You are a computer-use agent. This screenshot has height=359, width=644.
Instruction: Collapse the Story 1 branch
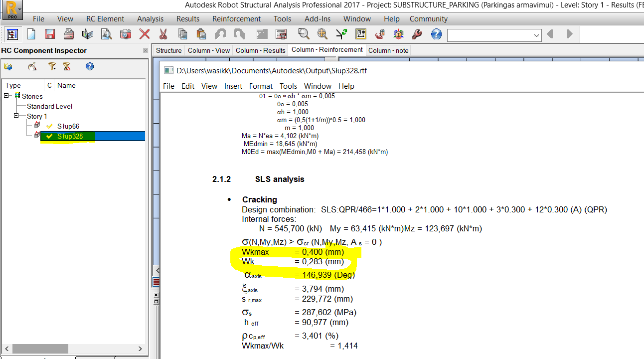point(17,116)
